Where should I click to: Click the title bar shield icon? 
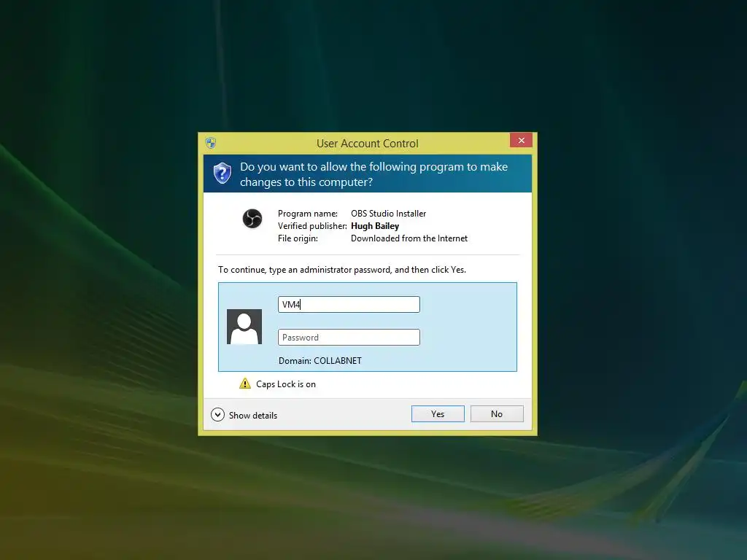[211, 143]
